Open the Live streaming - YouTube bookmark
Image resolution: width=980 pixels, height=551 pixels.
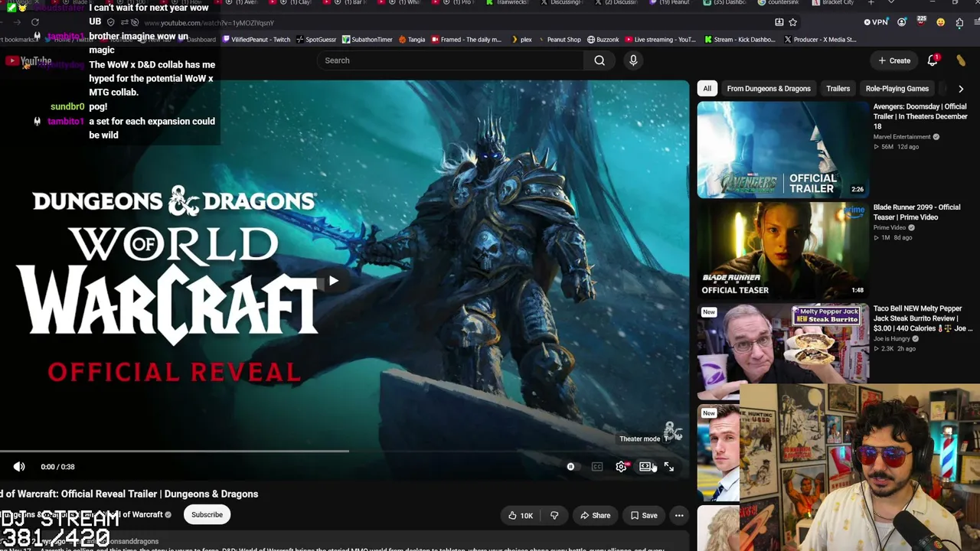661,40
